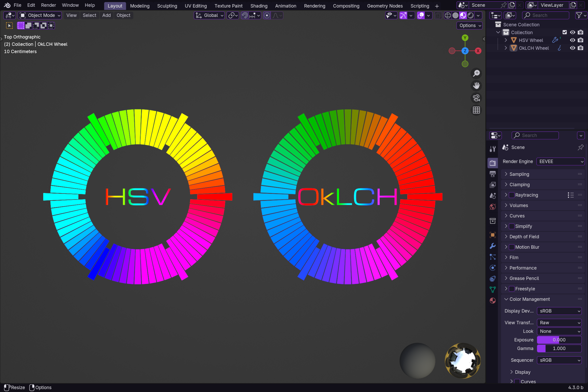Hide the HSV Wheel in viewport
588x392 pixels.
(572, 40)
